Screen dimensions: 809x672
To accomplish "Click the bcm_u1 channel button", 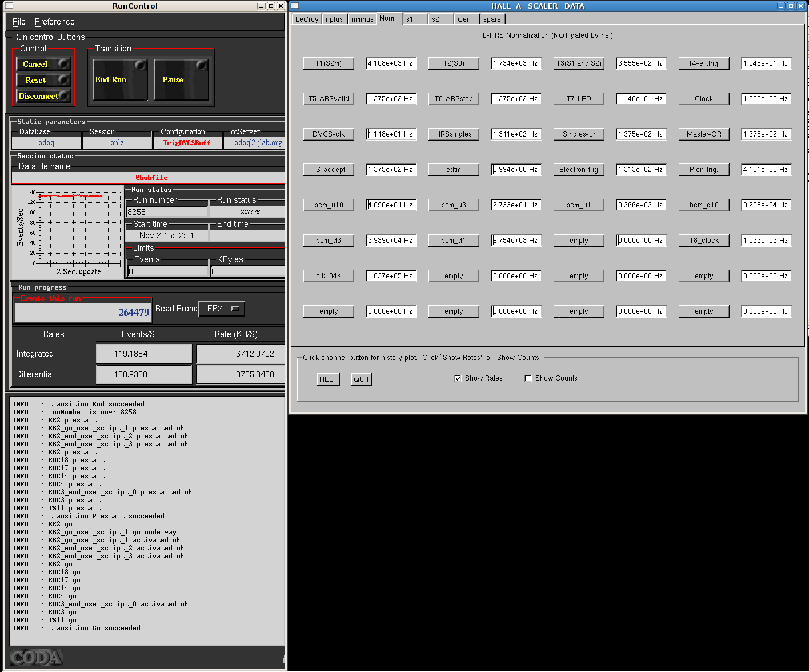I will [x=579, y=205].
